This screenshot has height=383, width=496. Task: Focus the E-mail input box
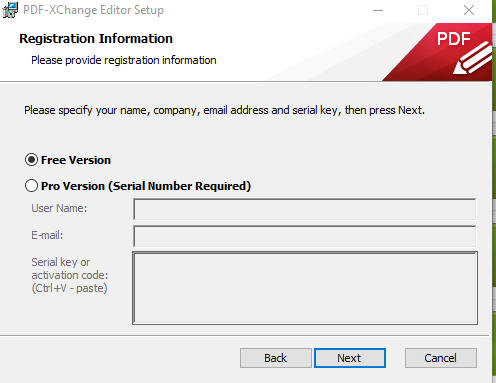[x=305, y=236]
